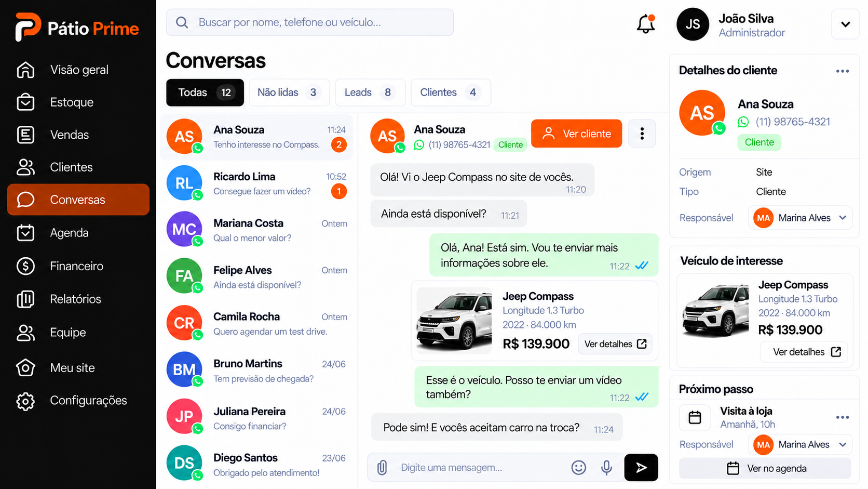Click the calendar icon beside Visita à loja
Image resolution: width=868 pixels, height=489 pixels.
click(x=695, y=417)
